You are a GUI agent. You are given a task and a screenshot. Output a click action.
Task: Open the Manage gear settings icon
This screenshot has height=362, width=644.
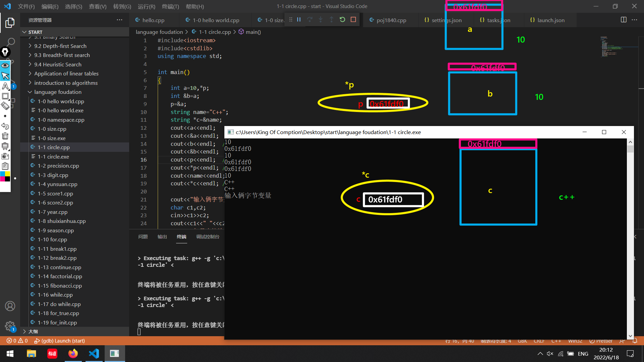[10, 326]
